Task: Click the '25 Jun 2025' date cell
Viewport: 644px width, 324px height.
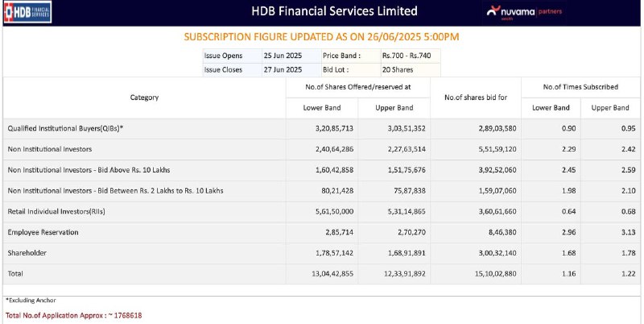Action: point(291,56)
